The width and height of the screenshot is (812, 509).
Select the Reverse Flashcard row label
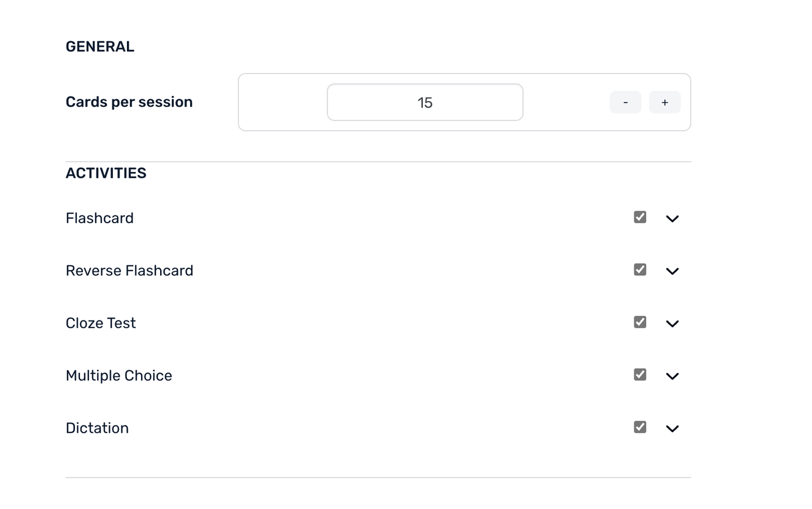tap(129, 271)
